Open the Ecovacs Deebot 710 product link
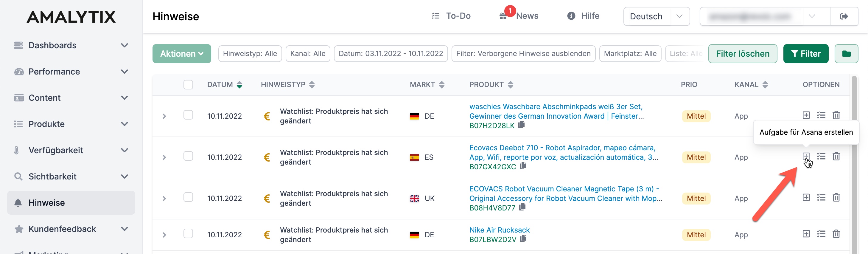 [x=563, y=152]
